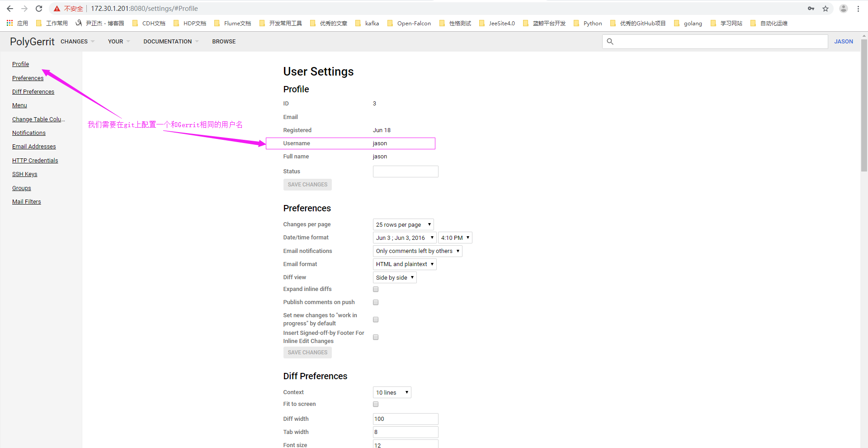
Task: Expand the CHANGES menu
Action: pos(77,42)
